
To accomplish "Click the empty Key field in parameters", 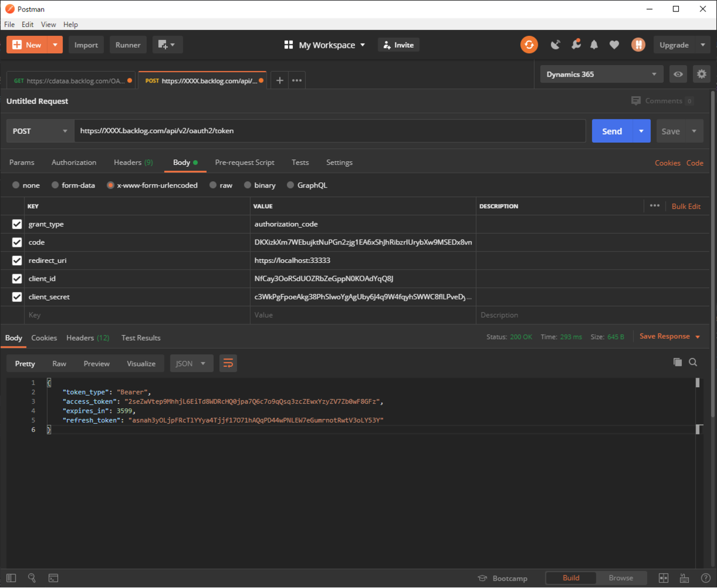I will [137, 315].
